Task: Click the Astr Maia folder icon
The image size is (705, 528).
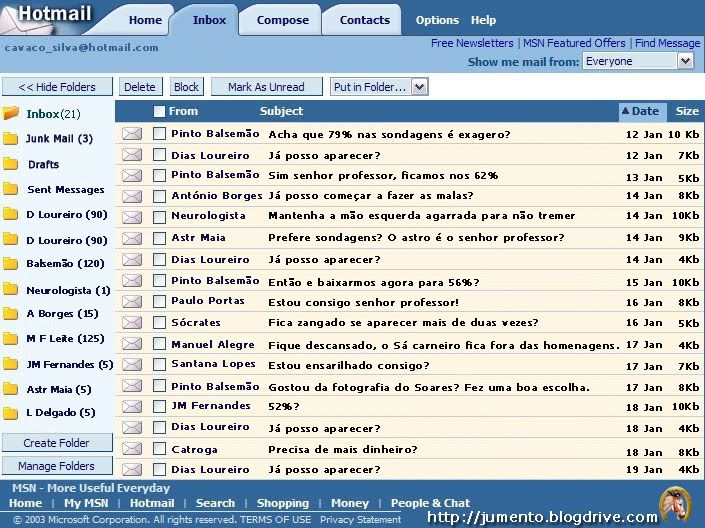Action: [x=10, y=389]
